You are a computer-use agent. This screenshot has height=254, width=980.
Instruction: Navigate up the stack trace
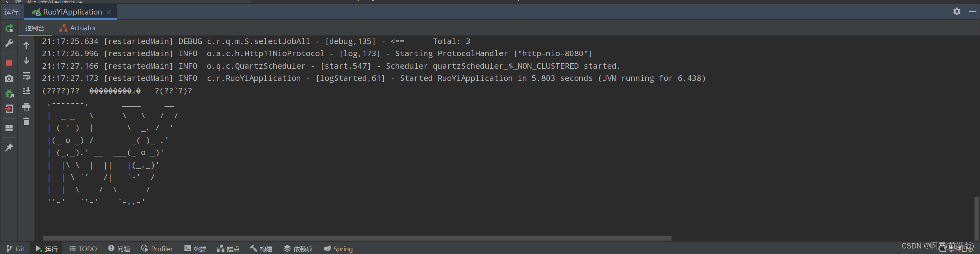(x=26, y=45)
